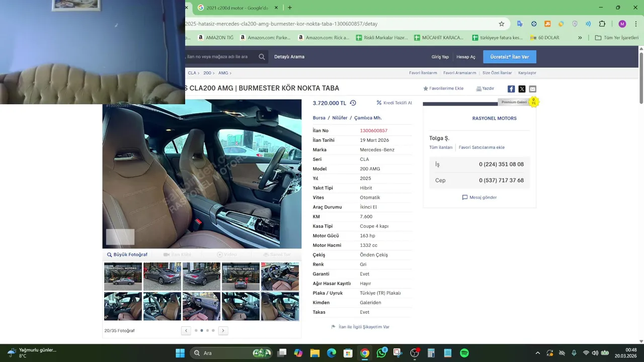The image size is (644, 362).
Task: Open Microsoft Store from the taskbar
Action: (348, 353)
